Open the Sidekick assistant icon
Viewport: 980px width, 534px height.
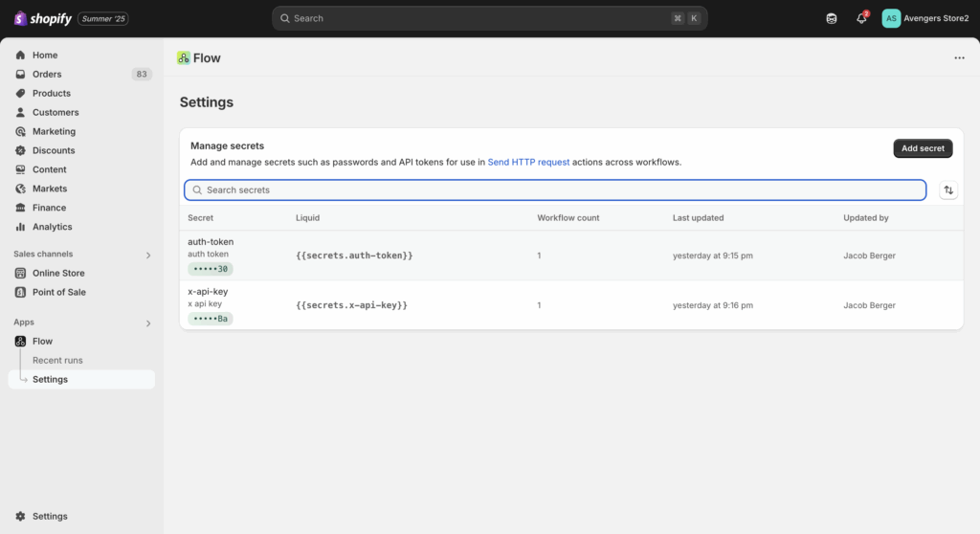(x=832, y=19)
